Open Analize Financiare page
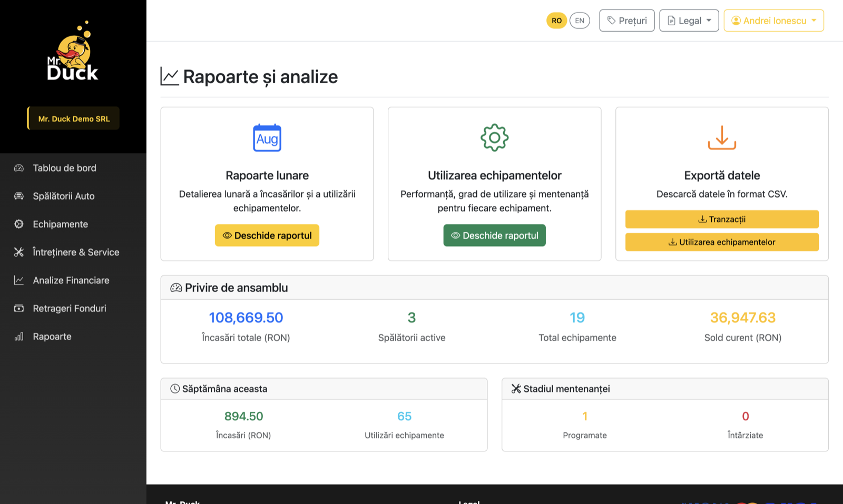843x504 pixels. point(73,280)
